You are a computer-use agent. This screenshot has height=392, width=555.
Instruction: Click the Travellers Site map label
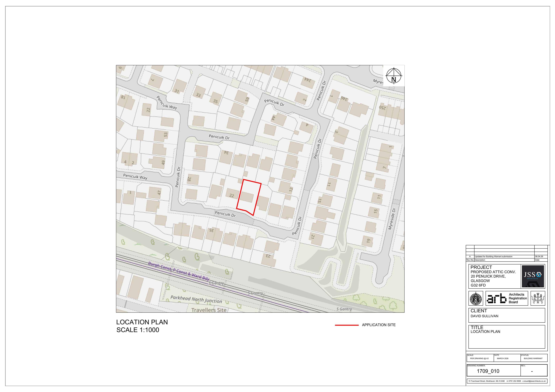pos(209,310)
